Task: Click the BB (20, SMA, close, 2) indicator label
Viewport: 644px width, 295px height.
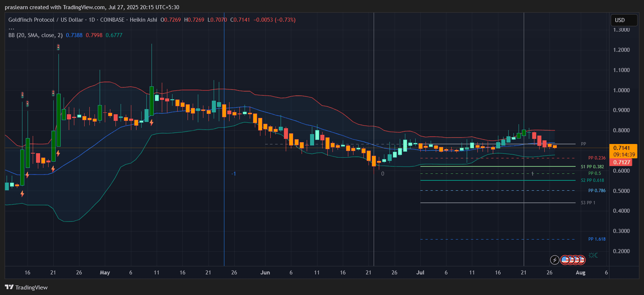Action: click(35, 35)
